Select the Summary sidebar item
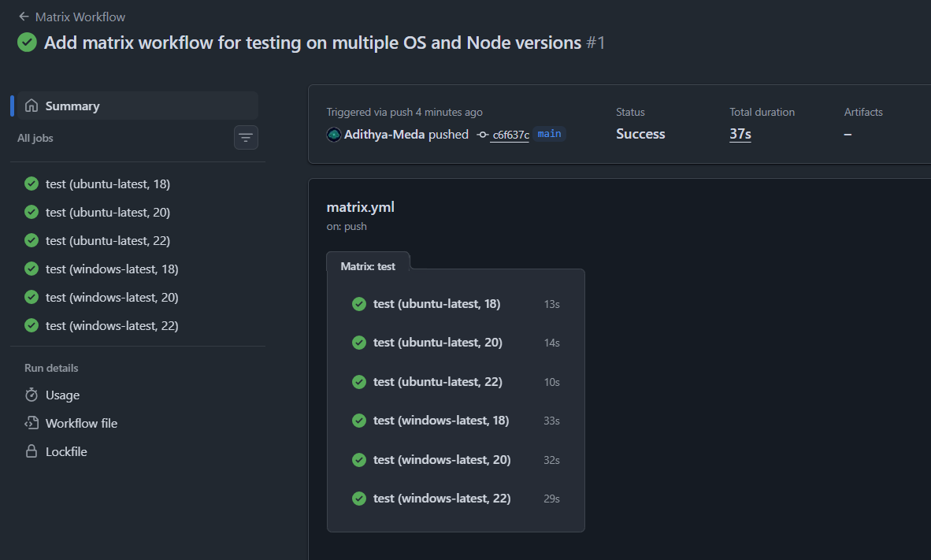Viewport: 931px width, 560px height. (138, 106)
